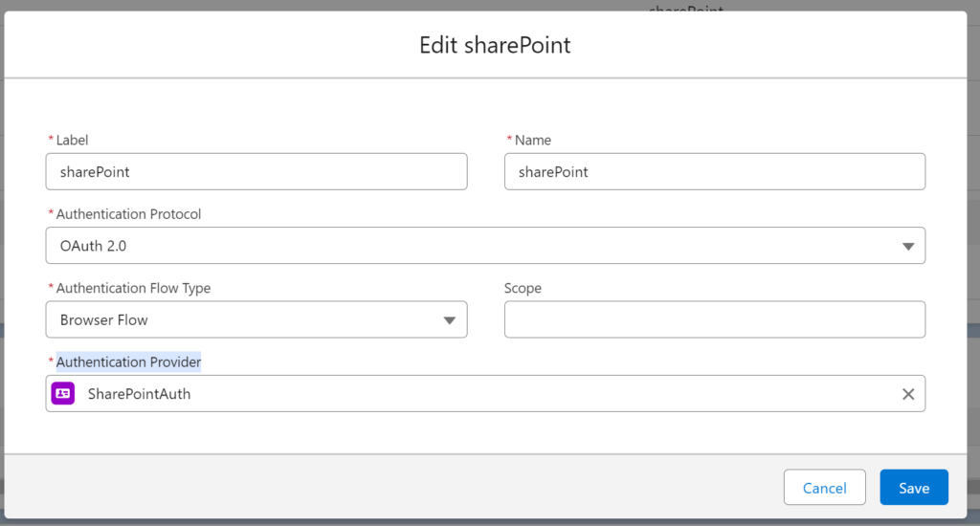Image resolution: width=980 pixels, height=526 pixels.
Task: Click the highlighted Authentication Provider label
Action: [129, 362]
